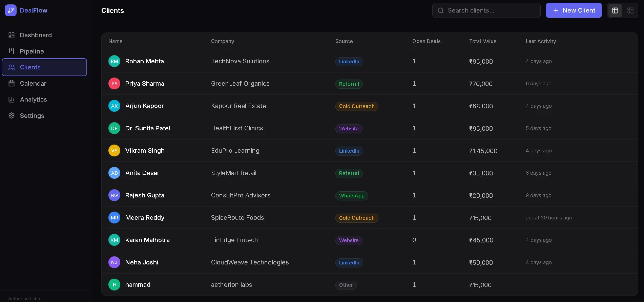Click the MR avatar for Meera Reddy
Screen dimensions: 644x302
point(115,218)
